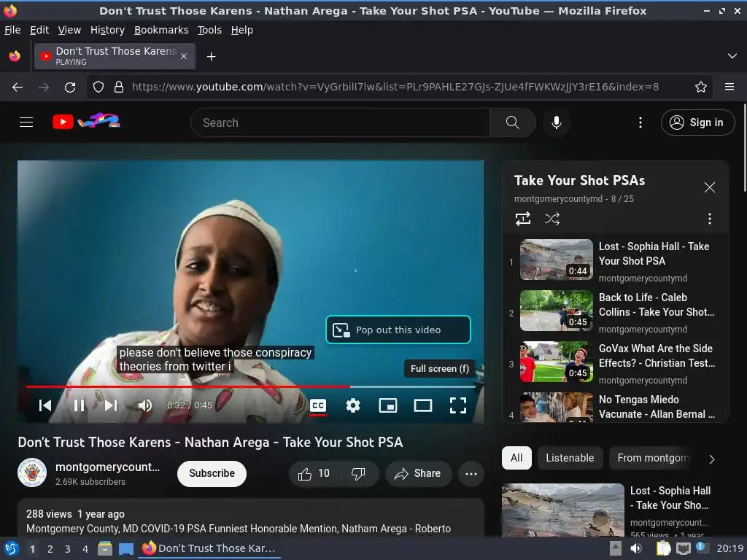Open a new Firefox tab
Screen dimensions: 747x560
pyautogui.click(x=211, y=57)
